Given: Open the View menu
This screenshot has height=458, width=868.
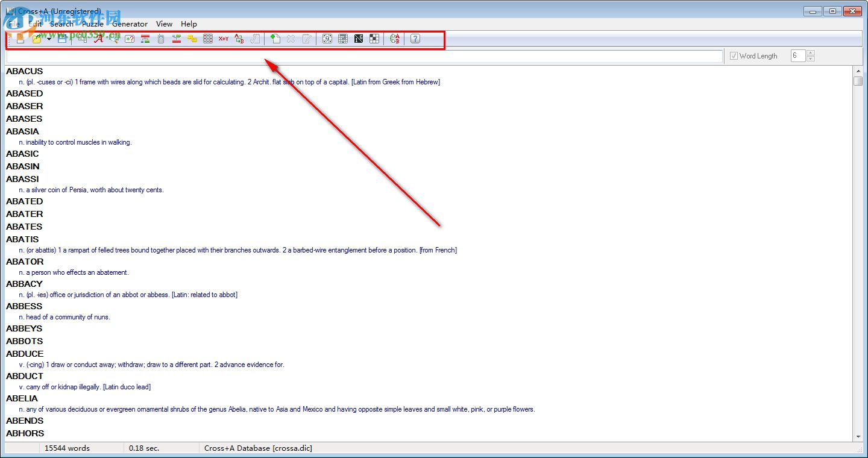Looking at the screenshot, I should point(164,24).
